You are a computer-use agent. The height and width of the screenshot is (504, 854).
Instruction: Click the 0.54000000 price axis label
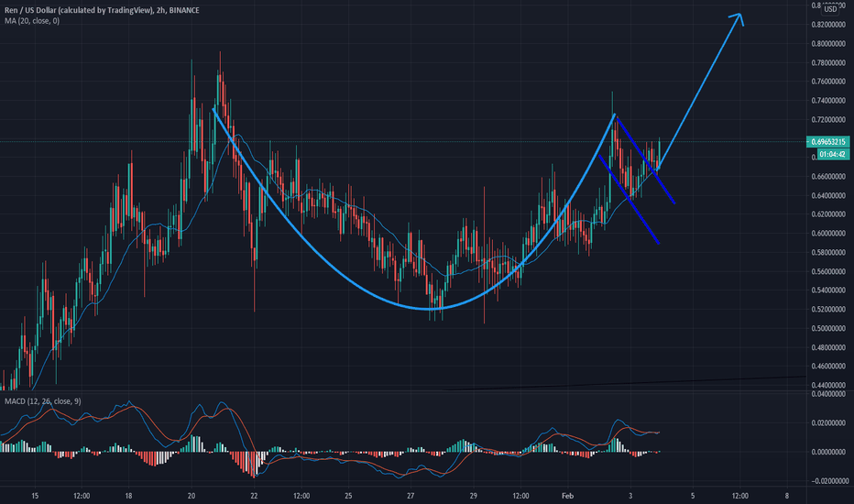click(828, 290)
